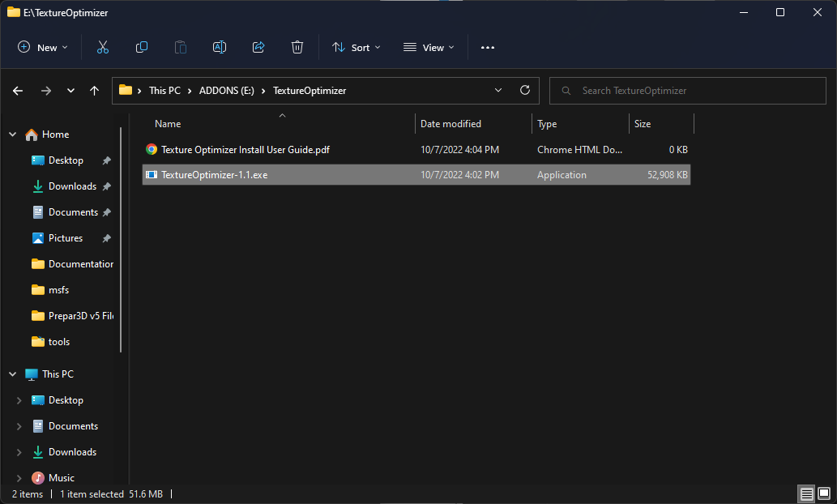837x504 pixels.
Task: Select the TextureOptimizer-1.1.exe file name
Action: (214, 174)
